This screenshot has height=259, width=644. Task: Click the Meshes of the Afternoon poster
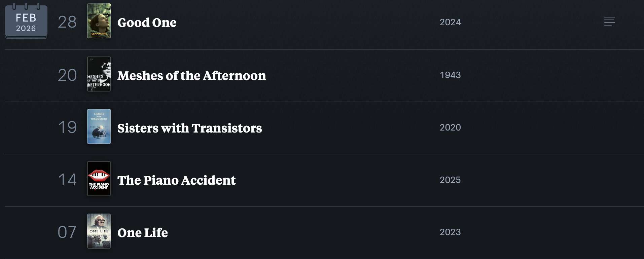(x=99, y=74)
